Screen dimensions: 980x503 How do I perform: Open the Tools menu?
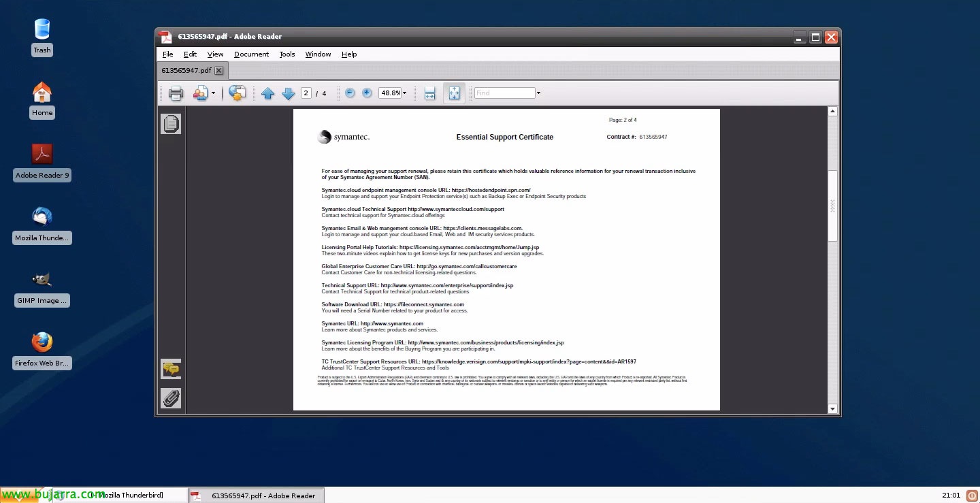point(287,54)
